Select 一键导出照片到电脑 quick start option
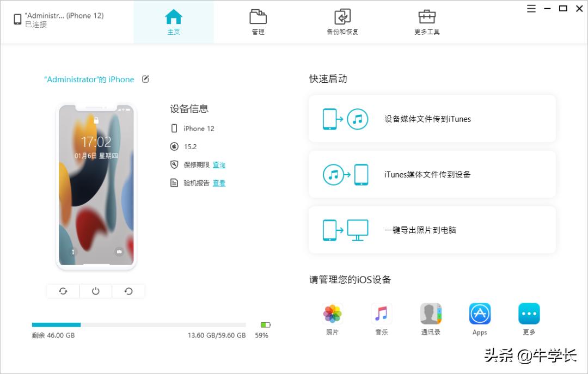 coord(432,229)
